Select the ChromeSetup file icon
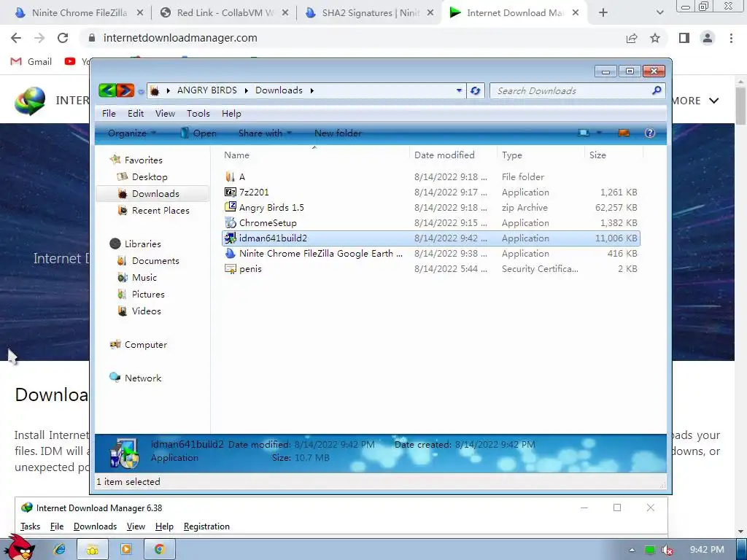Image resolution: width=747 pixels, height=560 pixels. (230, 222)
